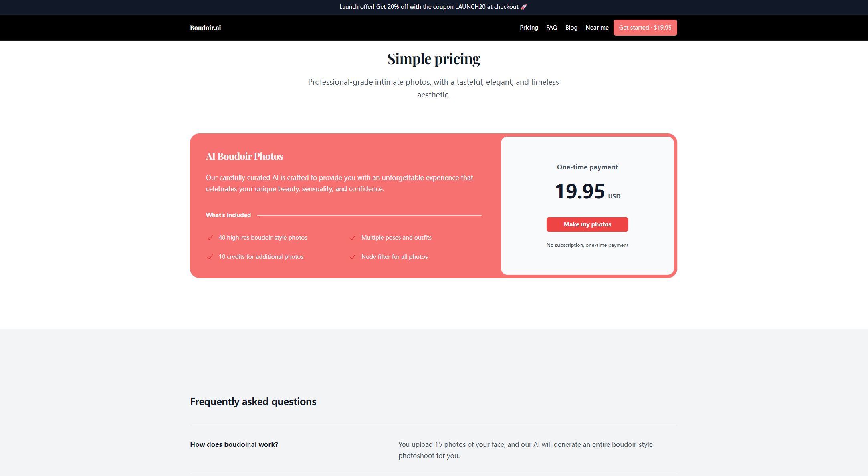Click the answer about uploading 15 photos
The width and height of the screenshot is (868, 476).
(525, 450)
